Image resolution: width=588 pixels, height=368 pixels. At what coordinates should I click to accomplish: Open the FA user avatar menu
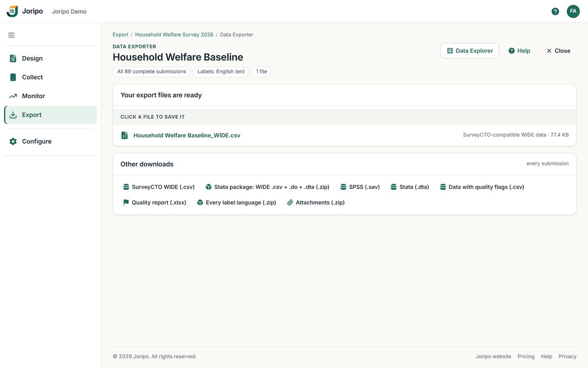pos(573,11)
